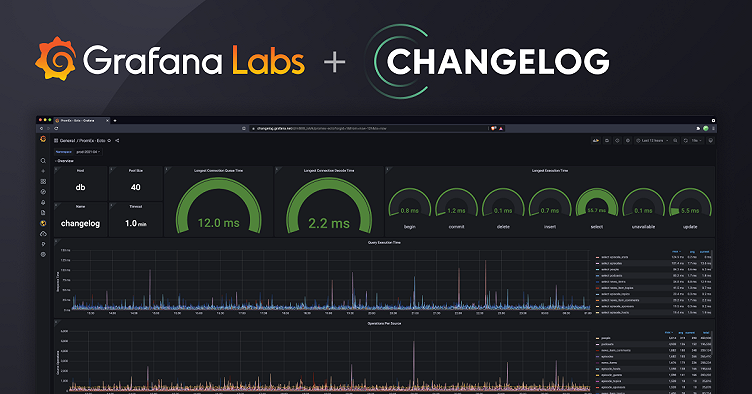This screenshot has height=394, width=752.
Task: Click the Create plus icon in sidebar
Action: 43,171
